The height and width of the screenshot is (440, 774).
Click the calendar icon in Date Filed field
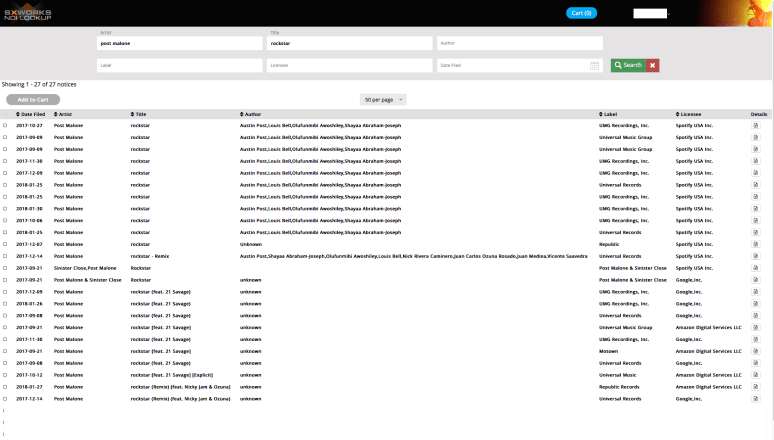pos(594,65)
